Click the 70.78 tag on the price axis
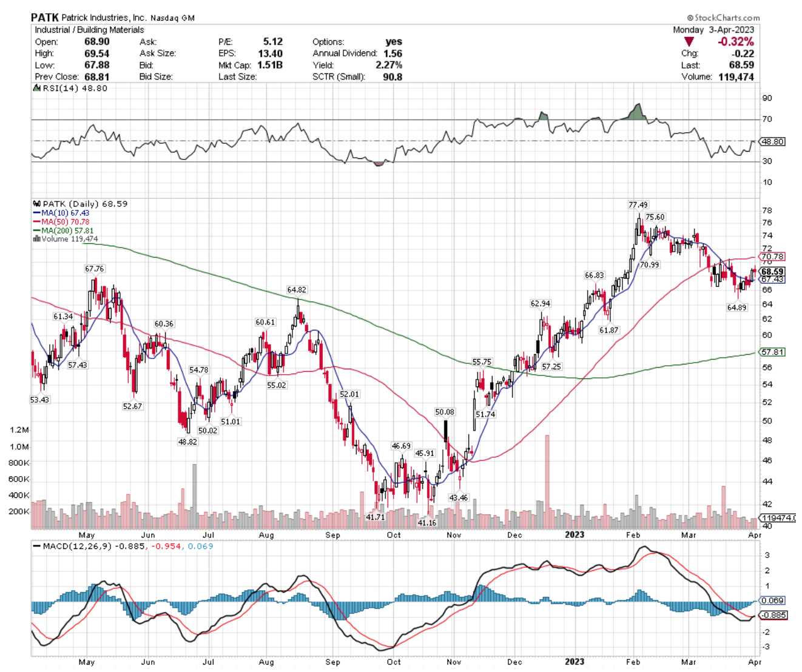This screenshot has height=672, width=802. [773, 257]
